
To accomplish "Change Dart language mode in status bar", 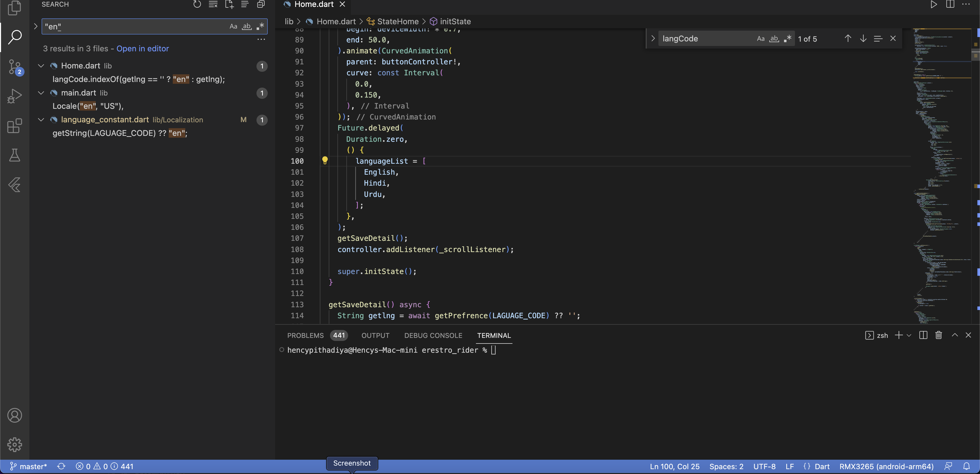I will point(822,466).
